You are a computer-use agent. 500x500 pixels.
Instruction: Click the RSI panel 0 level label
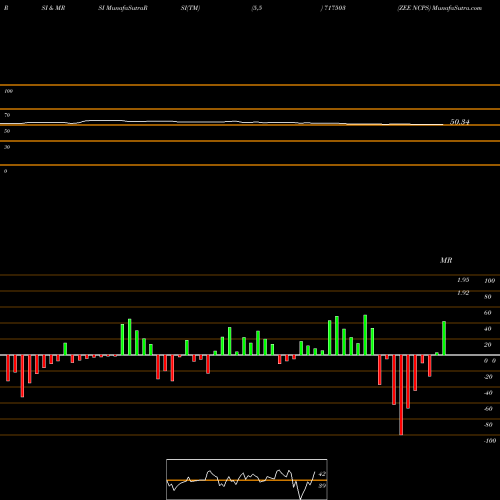click(5, 171)
